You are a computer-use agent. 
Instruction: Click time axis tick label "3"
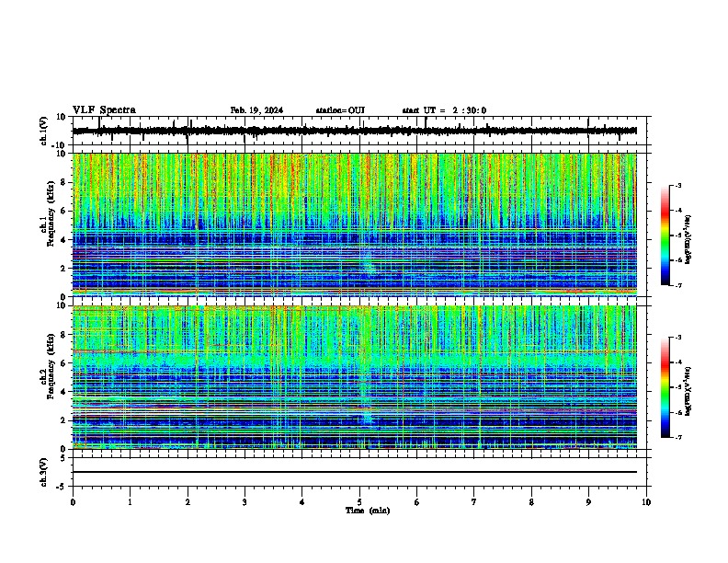tap(245, 502)
